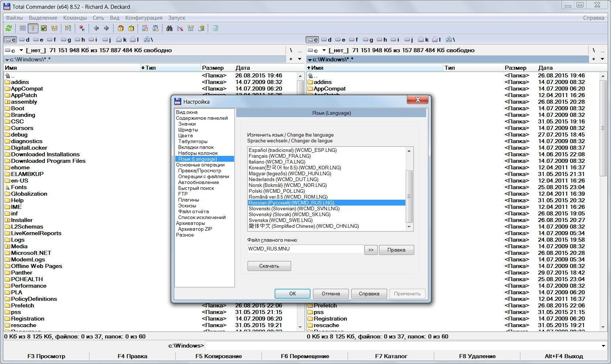Sort the left panel by the Размер column
Screen dimensions: 611x364
[x=218, y=68]
